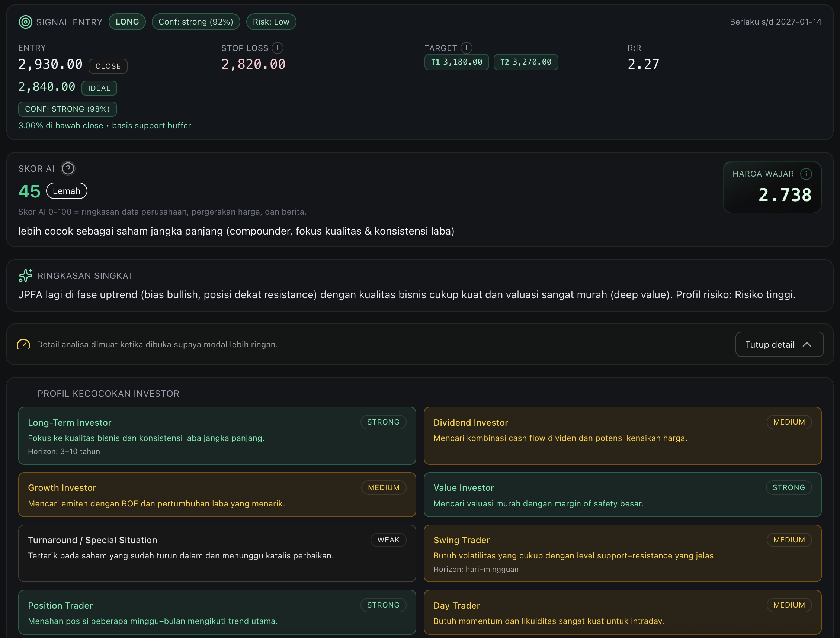Open the Long-Term Investor profile card
The image size is (840, 638).
point(217,436)
